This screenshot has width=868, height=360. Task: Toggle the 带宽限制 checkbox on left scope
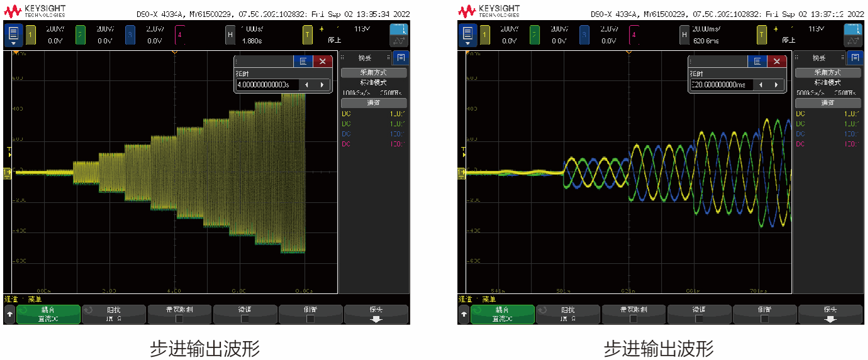click(179, 319)
